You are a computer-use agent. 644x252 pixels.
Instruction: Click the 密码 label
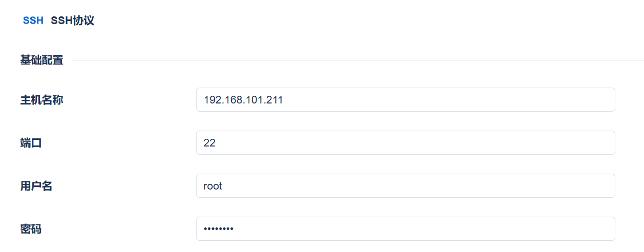pos(31,228)
